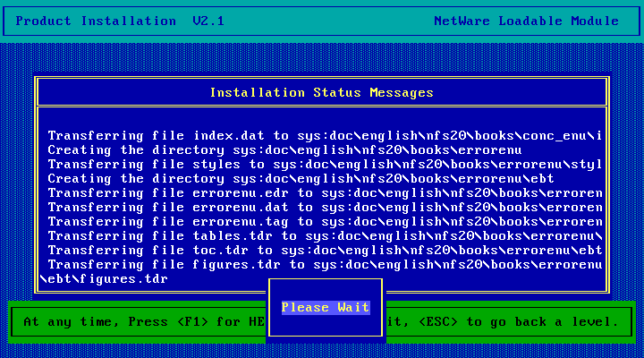
Task: Click the <ESC> to go back hint
Action: tap(518, 322)
